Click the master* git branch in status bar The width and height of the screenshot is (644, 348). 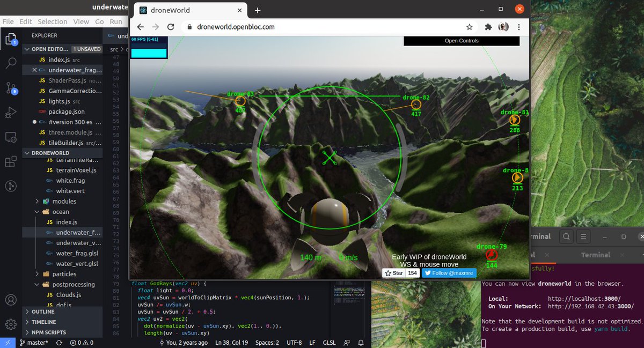click(x=34, y=343)
